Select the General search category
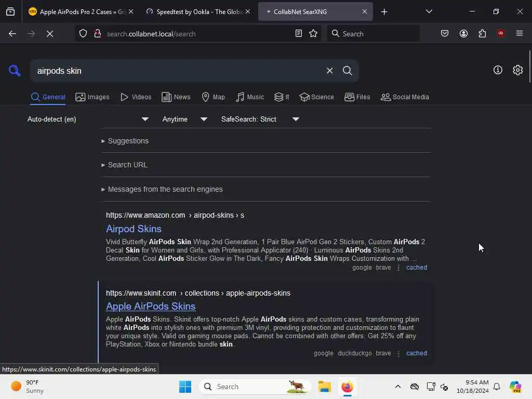This screenshot has width=532, height=399. tap(48, 97)
